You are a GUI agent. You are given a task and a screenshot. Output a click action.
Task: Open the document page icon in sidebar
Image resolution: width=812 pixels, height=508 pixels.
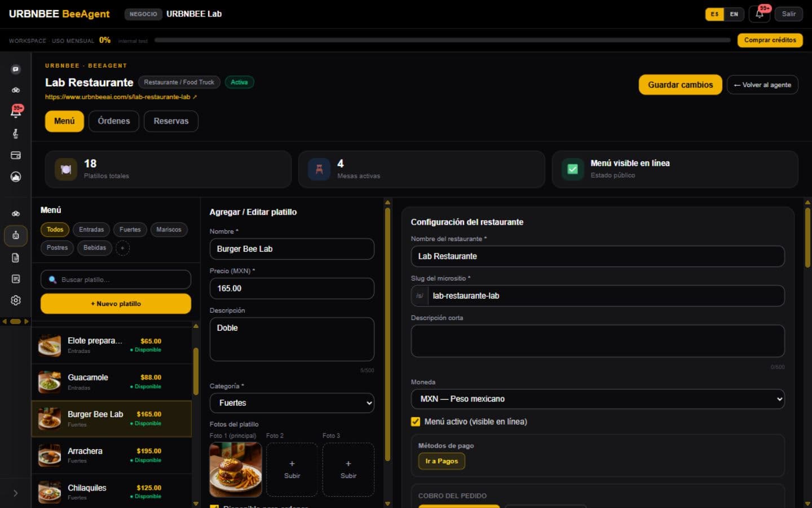16,257
